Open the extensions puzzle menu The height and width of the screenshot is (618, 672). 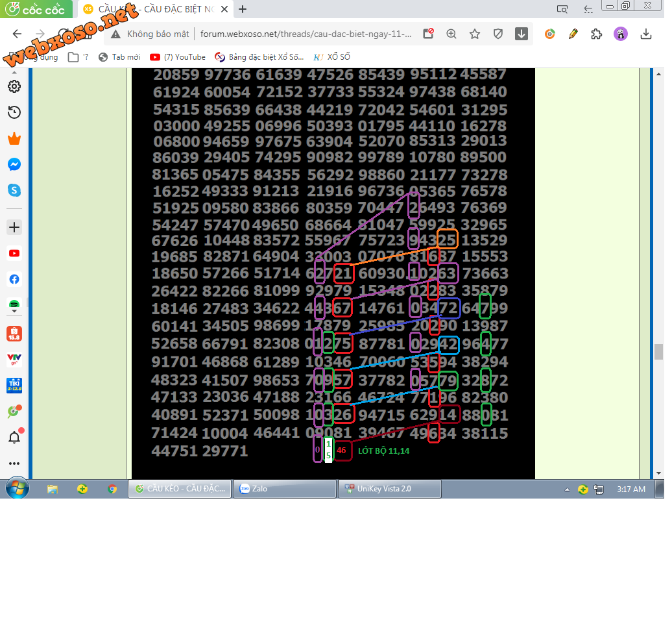[596, 34]
